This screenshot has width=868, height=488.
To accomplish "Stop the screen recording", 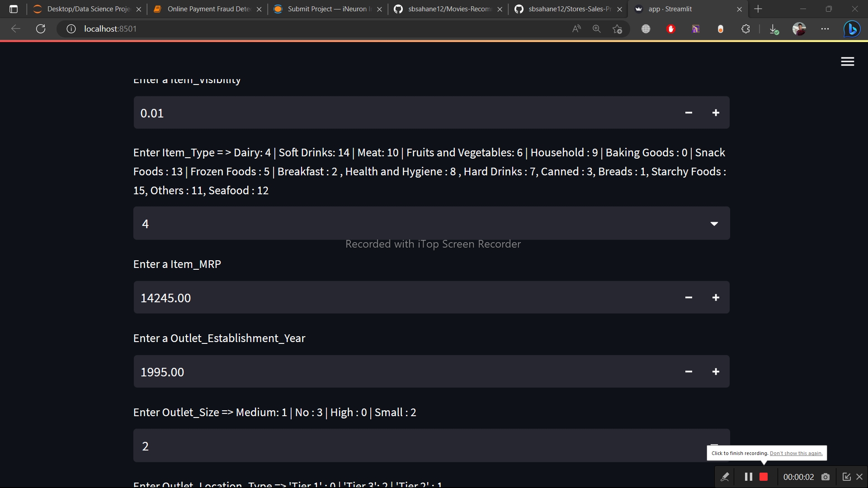I will click(x=764, y=477).
